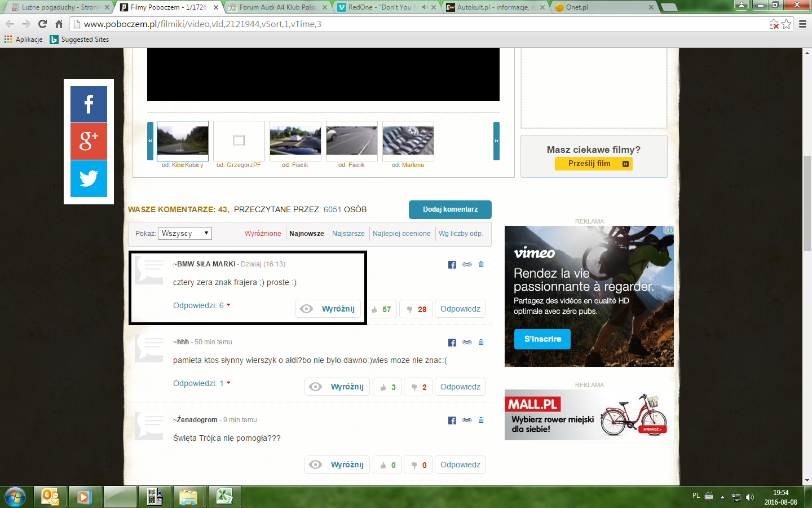812x508 pixels.
Task: Expand Odpowiedzi: 1 replies under ~hhh
Action: coord(201,383)
